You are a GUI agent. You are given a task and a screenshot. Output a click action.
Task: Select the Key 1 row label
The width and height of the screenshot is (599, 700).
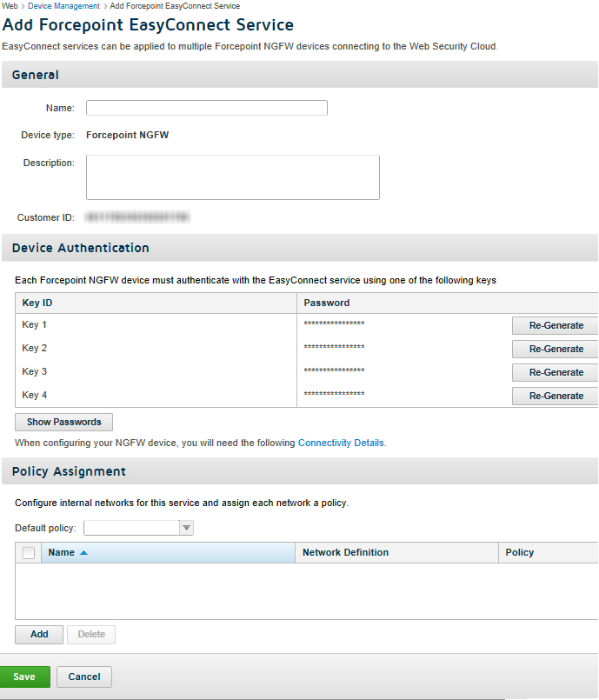[35, 324]
